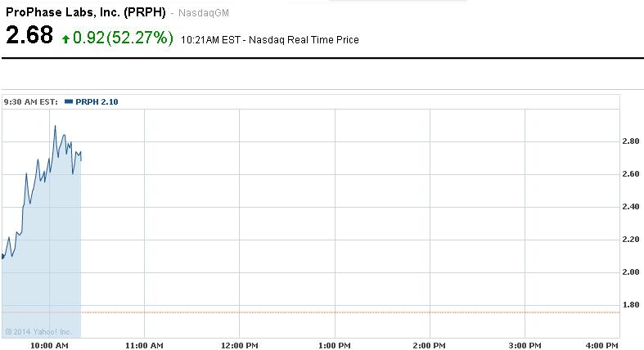644x350 pixels.
Task: Click the 12:00 PM time axis label
Action: click(239, 346)
